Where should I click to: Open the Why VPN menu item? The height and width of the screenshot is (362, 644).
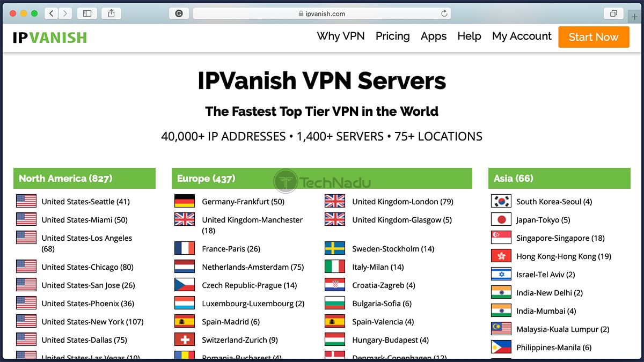pyautogui.click(x=341, y=36)
